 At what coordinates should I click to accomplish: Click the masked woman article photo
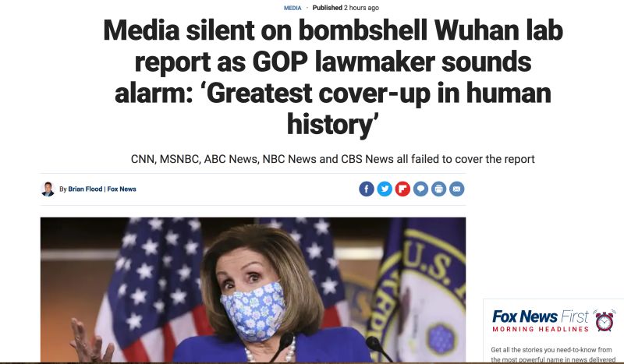pos(253,290)
